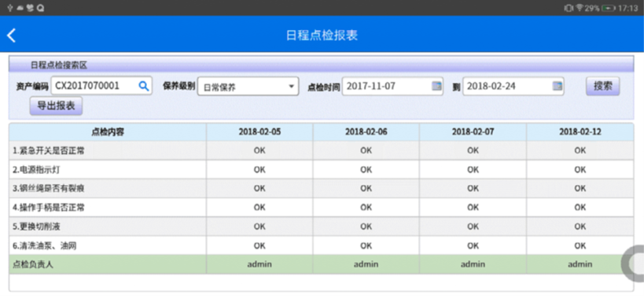Tap the Wi-Fi status icon
This screenshot has width=644, height=296.
(580, 8)
